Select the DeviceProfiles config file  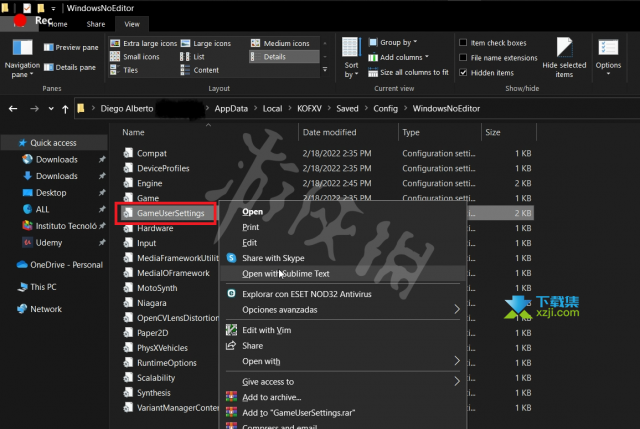[x=163, y=169]
